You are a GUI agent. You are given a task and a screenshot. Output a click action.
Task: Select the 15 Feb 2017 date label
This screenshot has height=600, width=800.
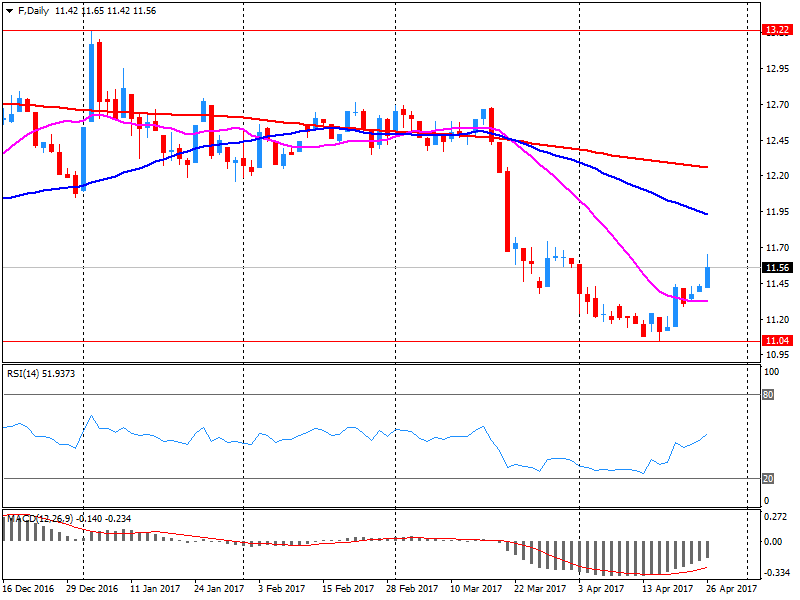[x=347, y=588]
